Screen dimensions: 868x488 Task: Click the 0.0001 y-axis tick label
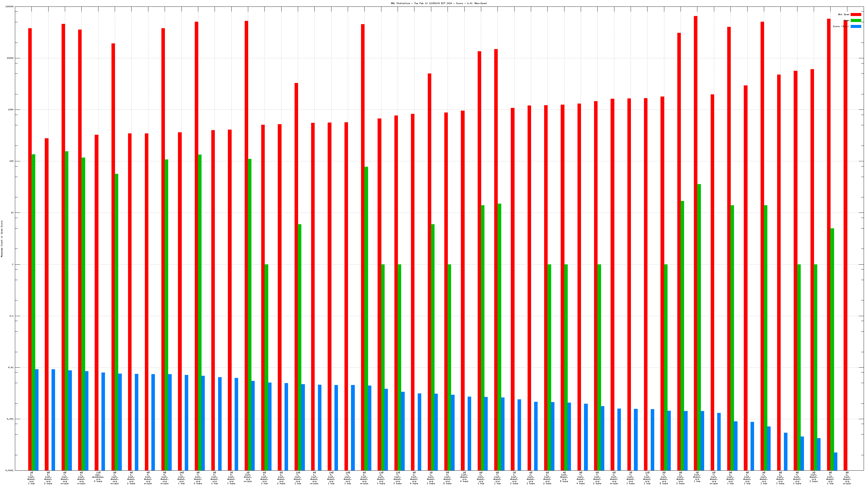10,470
